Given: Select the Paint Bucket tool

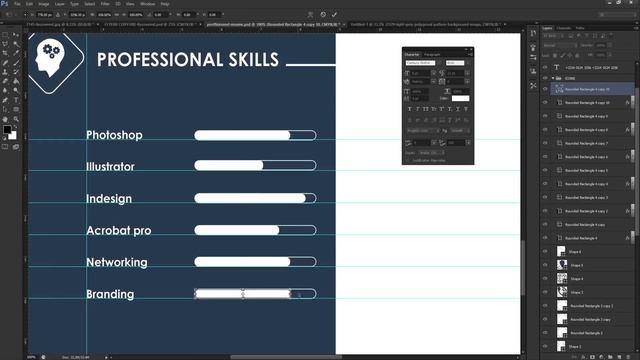Looking at the screenshot, I should [16, 82].
